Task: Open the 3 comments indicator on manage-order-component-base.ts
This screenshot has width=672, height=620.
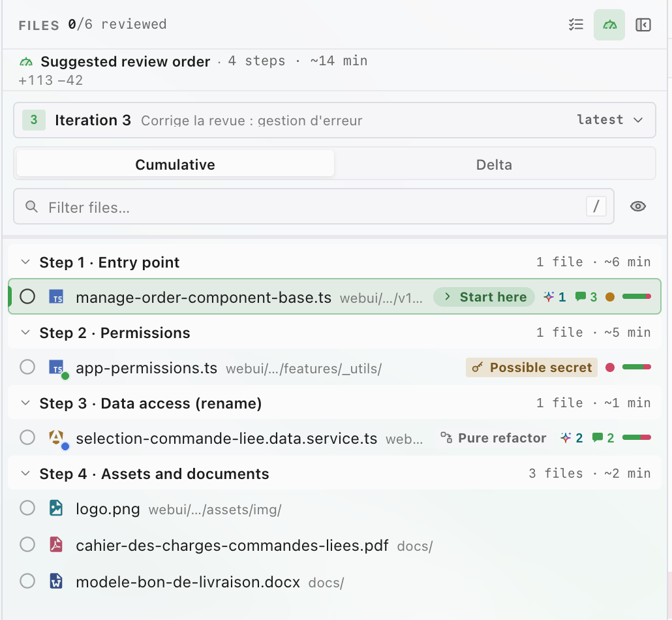Action: click(586, 297)
